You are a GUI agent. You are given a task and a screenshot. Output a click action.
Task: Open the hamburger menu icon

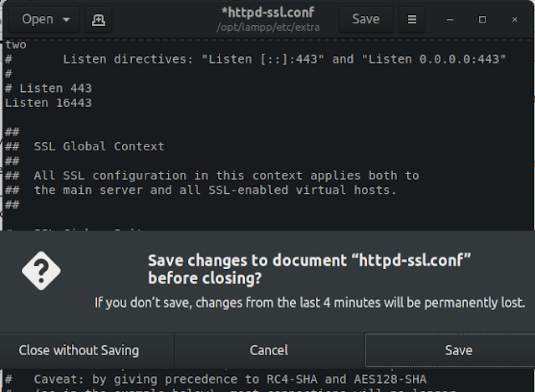click(411, 18)
